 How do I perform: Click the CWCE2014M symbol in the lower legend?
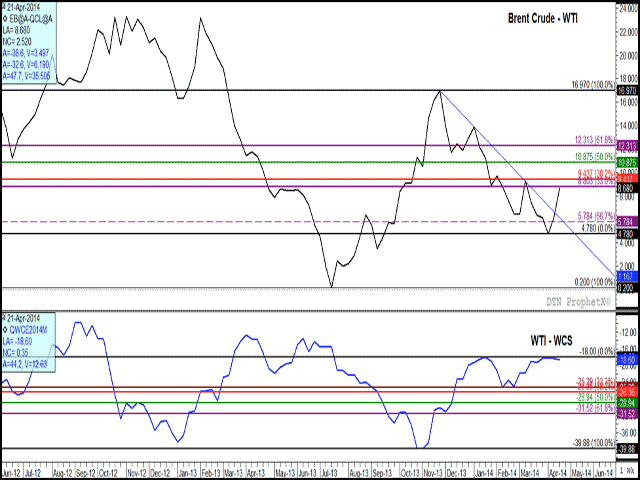coord(27,330)
